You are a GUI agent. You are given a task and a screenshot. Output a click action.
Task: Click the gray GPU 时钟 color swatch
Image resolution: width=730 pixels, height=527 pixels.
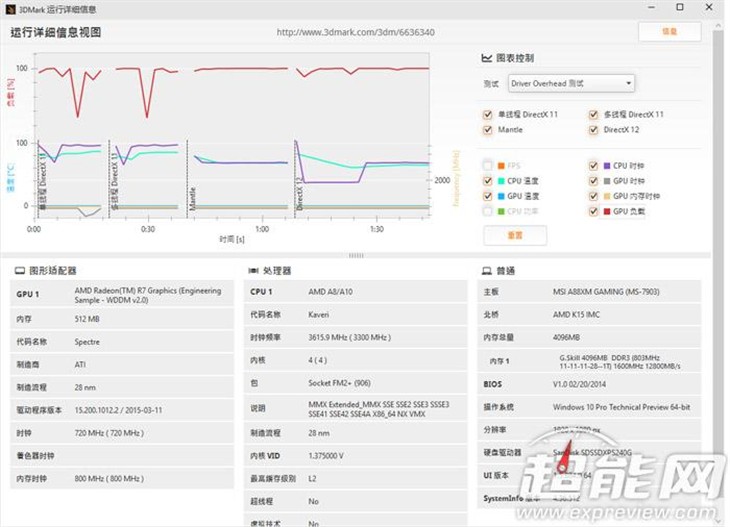[607, 181]
